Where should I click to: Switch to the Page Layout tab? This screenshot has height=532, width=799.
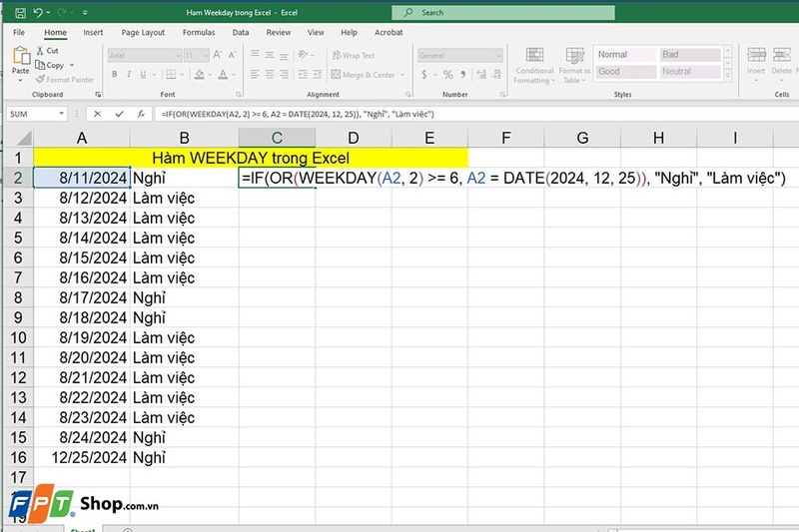pyautogui.click(x=143, y=32)
